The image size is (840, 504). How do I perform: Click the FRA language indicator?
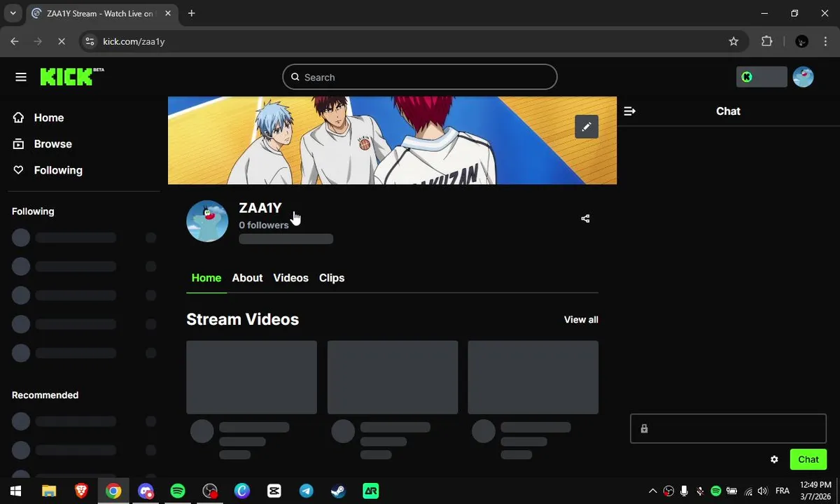pyautogui.click(x=783, y=491)
